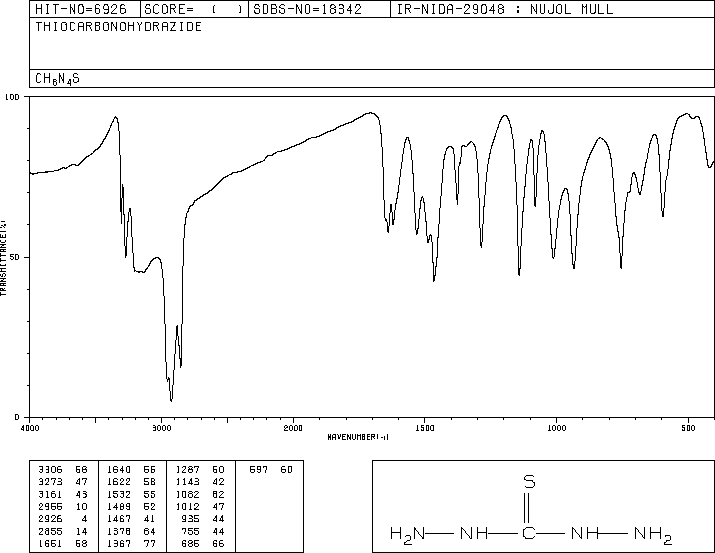Click peak table value 1012
The image size is (715, 553).
pos(187,506)
